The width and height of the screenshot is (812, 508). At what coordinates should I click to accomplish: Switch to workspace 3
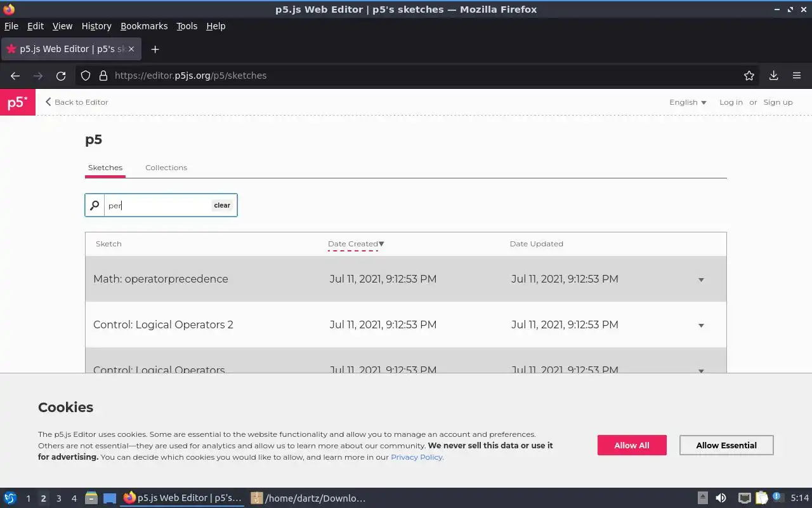[x=58, y=498]
